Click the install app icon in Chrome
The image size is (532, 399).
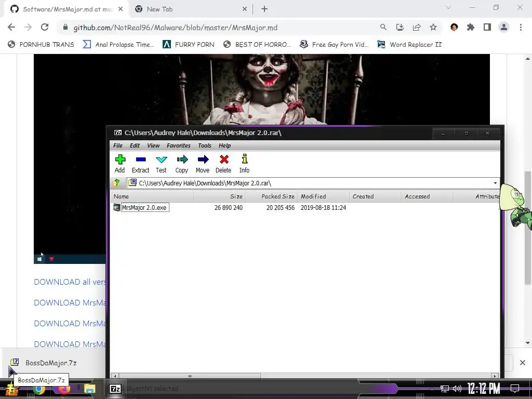coord(400,28)
